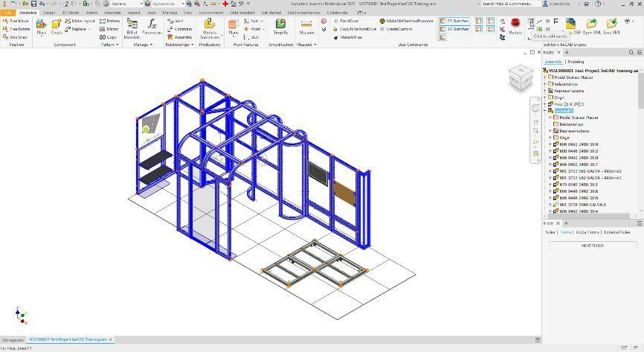The height and width of the screenshot is (352, 644).
Task: Expand the 670 0248 2400 30:1 node
Action: click(550, 185)
